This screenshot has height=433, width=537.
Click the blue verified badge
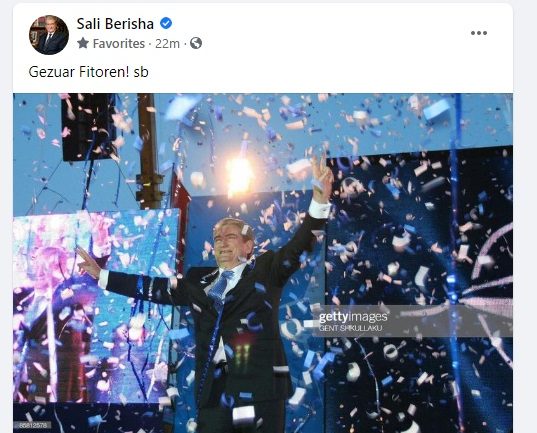tap(166, 23)
